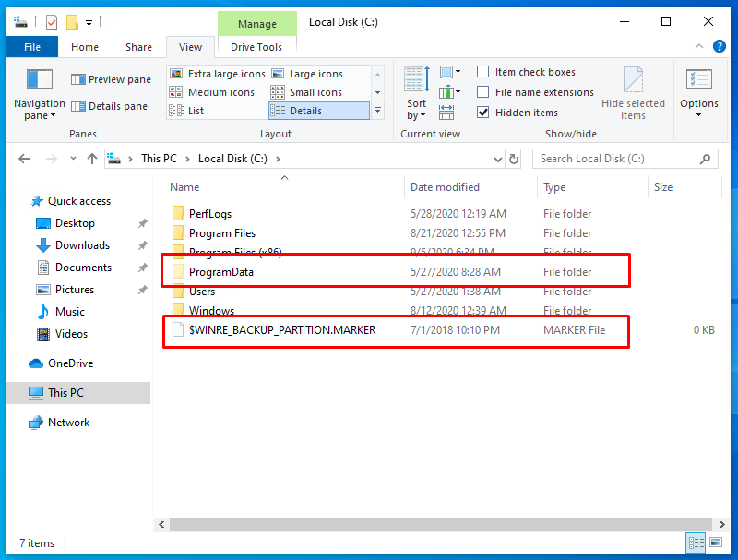This screenshot has width=738, height=560.
Task: Enable Item check boxes
Action: coord(482,72)
